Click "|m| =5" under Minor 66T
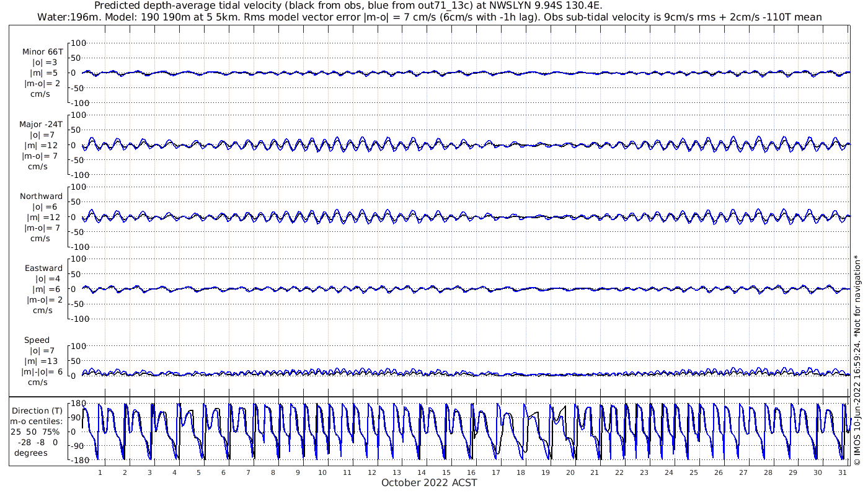Screen dimensions: 868x496 45,73
